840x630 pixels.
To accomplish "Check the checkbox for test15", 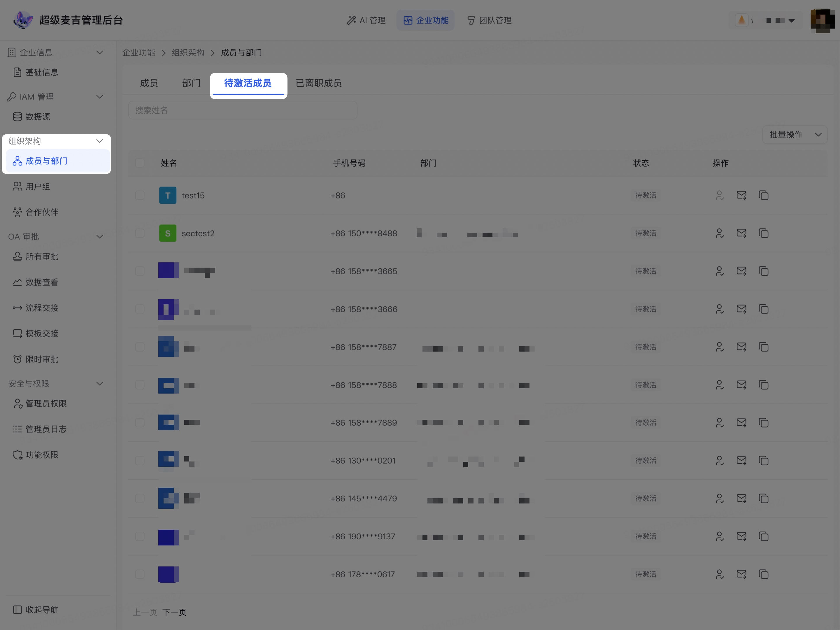I will point(140,195).
